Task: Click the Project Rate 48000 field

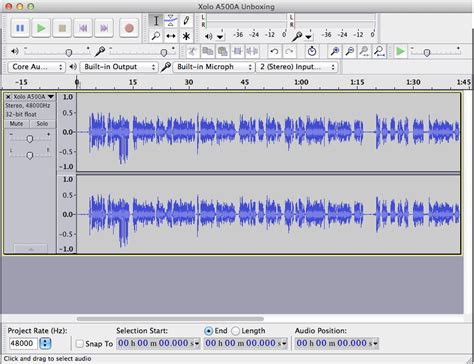Action: 23,343
